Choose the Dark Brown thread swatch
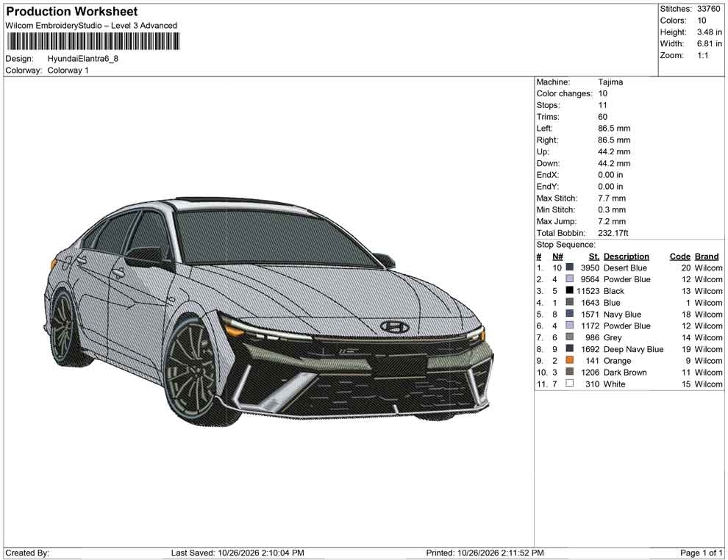Viewport: 728px width, 560px height. 569,372
